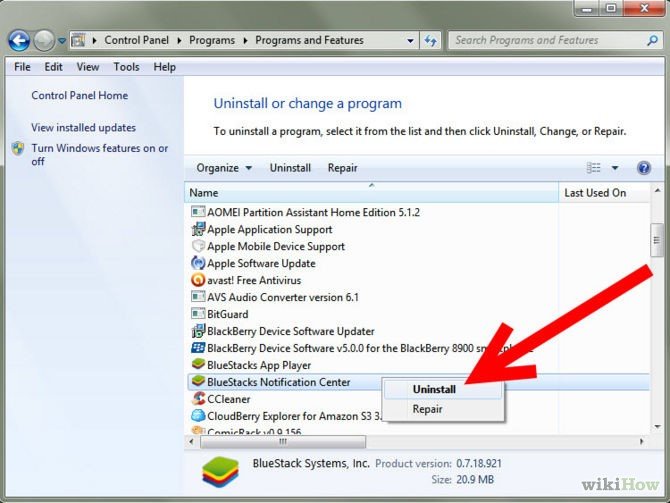Open the Organize dropdown
Viewport: 670px width, 503px height.
tap(224, 168)
